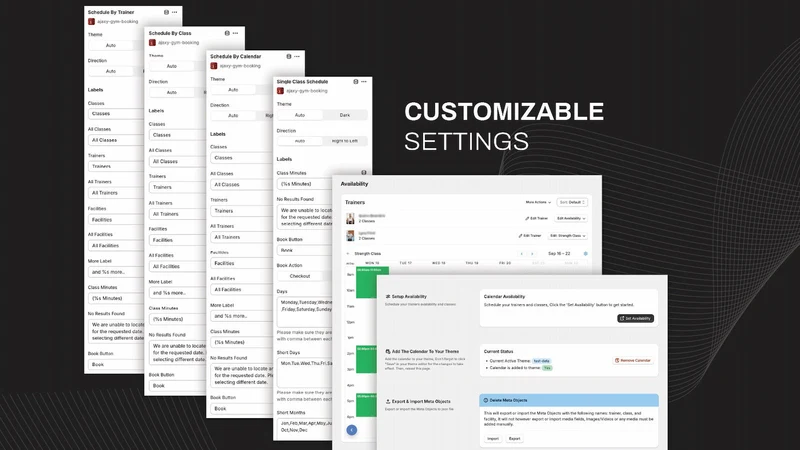Click the ajaxy-gym-booking app icon in Single Class Schedule
The width and height of the screenshot is (800, 450).
click(x=280, y=91)
